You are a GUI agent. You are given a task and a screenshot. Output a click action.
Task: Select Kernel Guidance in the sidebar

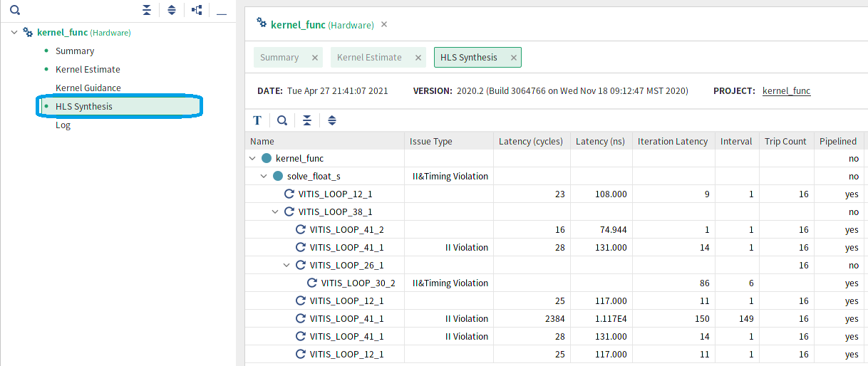coord(88,88)
